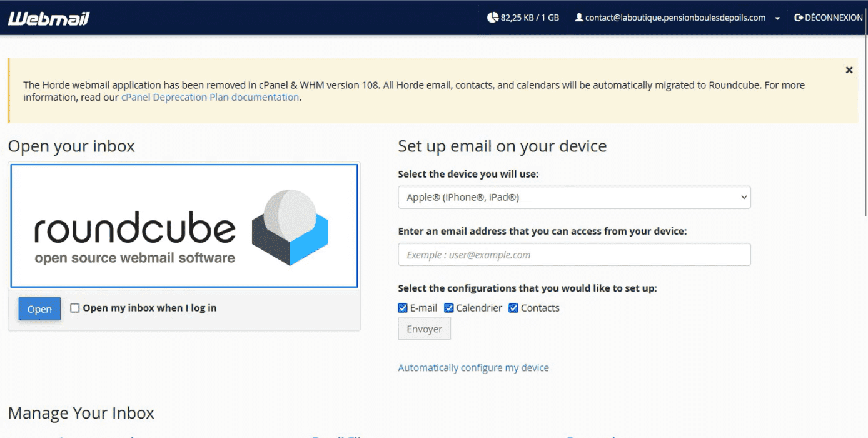This screenshot has width=868, height=438.
Task: Open the cPanel Deprecation Plan documentation link
Action: pos(210,97)
